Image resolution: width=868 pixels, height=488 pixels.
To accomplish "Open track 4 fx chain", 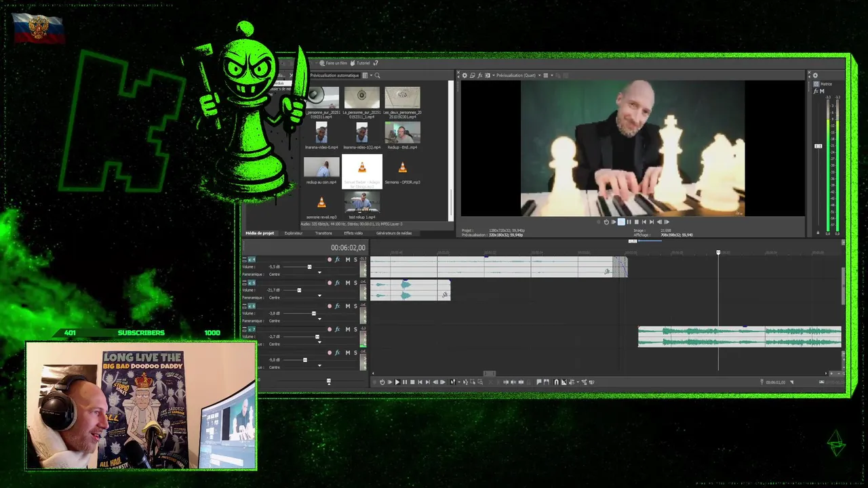I will click(x=337, y=260).
